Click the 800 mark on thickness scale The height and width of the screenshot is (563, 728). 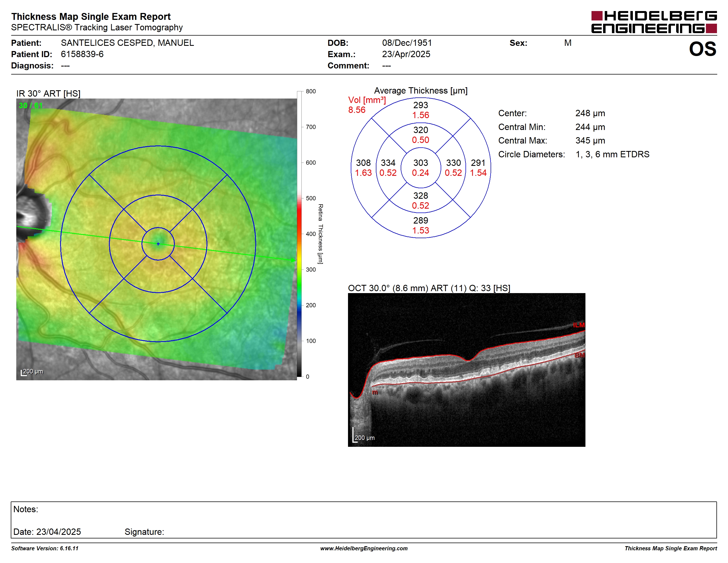(x=311, y=91)
